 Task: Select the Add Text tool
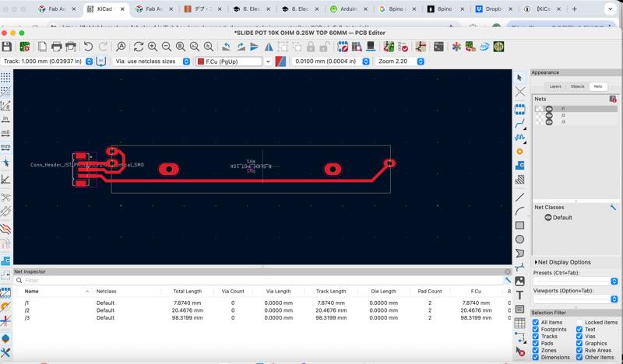tap(519, 296)
